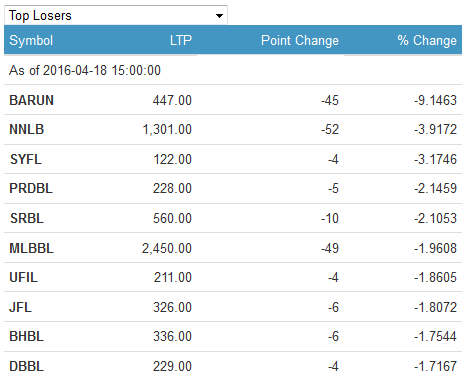This screenshot has width=463, height=380.
Task: Open the PRDBL stock symbol
Action: (31, 188)
